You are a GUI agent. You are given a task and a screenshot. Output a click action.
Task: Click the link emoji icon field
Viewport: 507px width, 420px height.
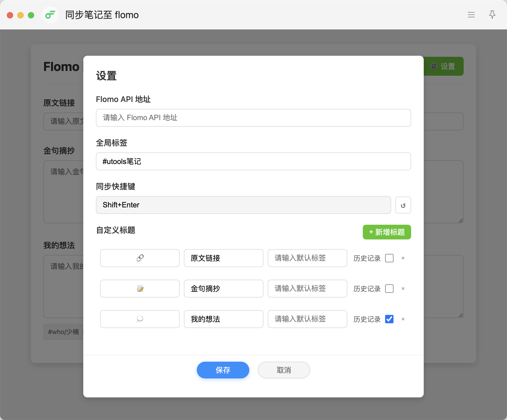tap(140, 258)
